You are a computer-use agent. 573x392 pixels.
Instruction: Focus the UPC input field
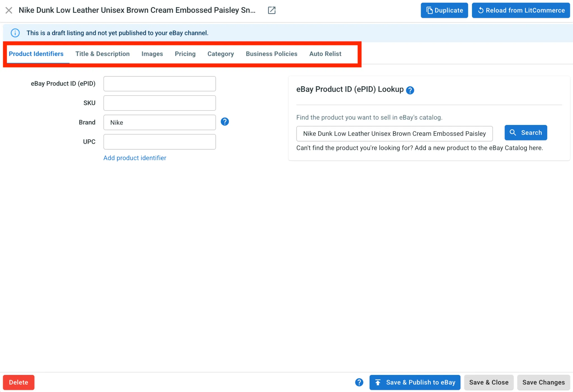[x=159, y=142]
